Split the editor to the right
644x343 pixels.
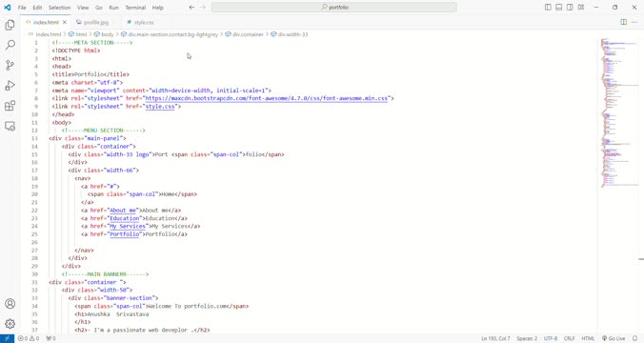pyautogui.click(x=623, y=22)
